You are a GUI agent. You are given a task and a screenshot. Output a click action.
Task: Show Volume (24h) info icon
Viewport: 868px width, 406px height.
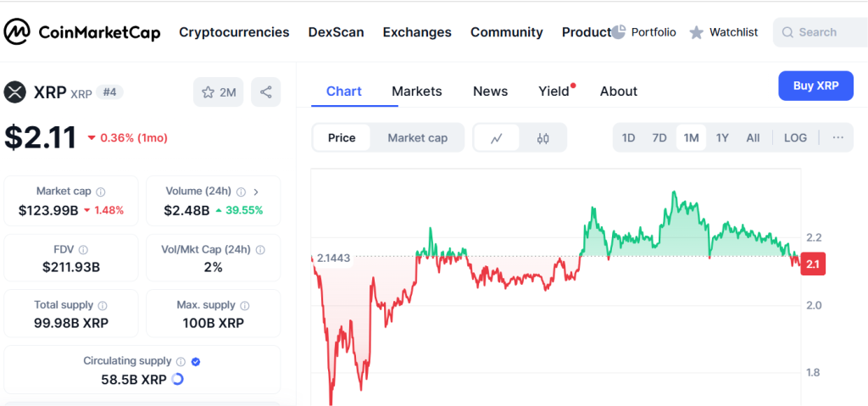pos(241,192)
